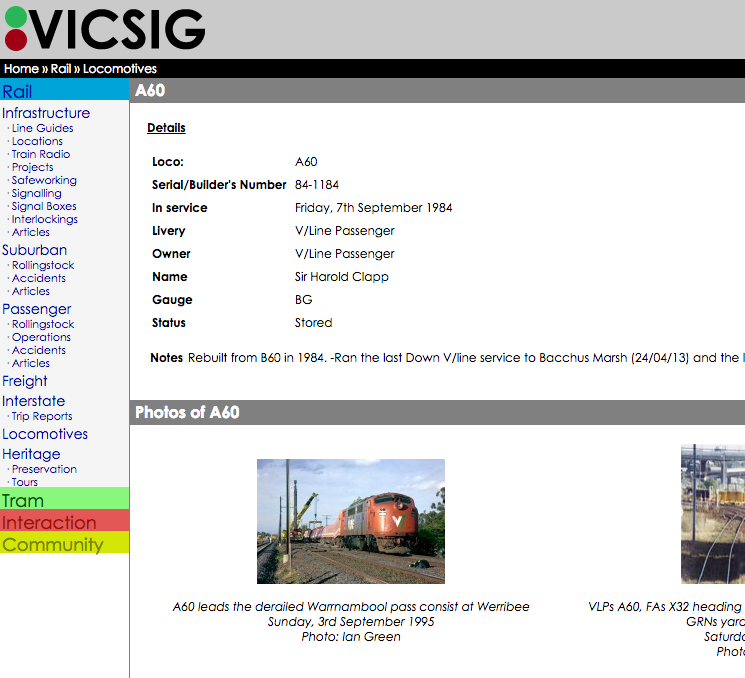745x678 pixels.
Task: Click the Photos of A60 heading
Action: pyautogui.click(x=187, y=412)
